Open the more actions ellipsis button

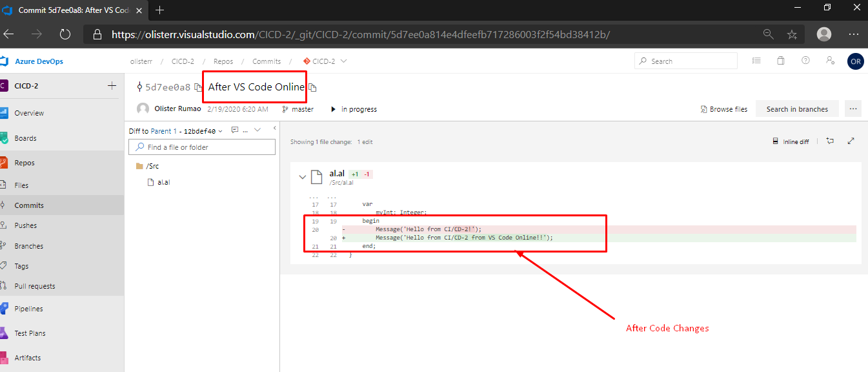point(853,109)
